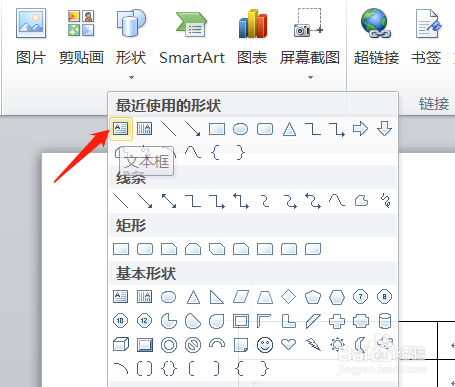Image resolution: width=455 pixels, height=387 pixels.
Task: Choose the L-shape in basic shapes
Action: click(289, 321)
